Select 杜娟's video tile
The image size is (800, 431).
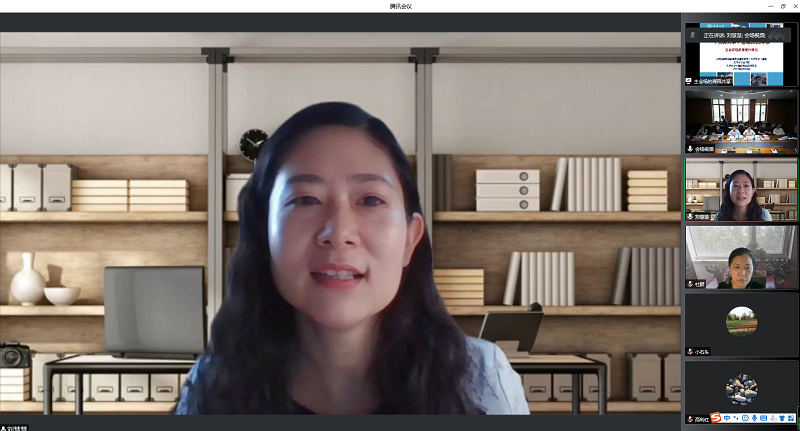[x=741, y=257]
